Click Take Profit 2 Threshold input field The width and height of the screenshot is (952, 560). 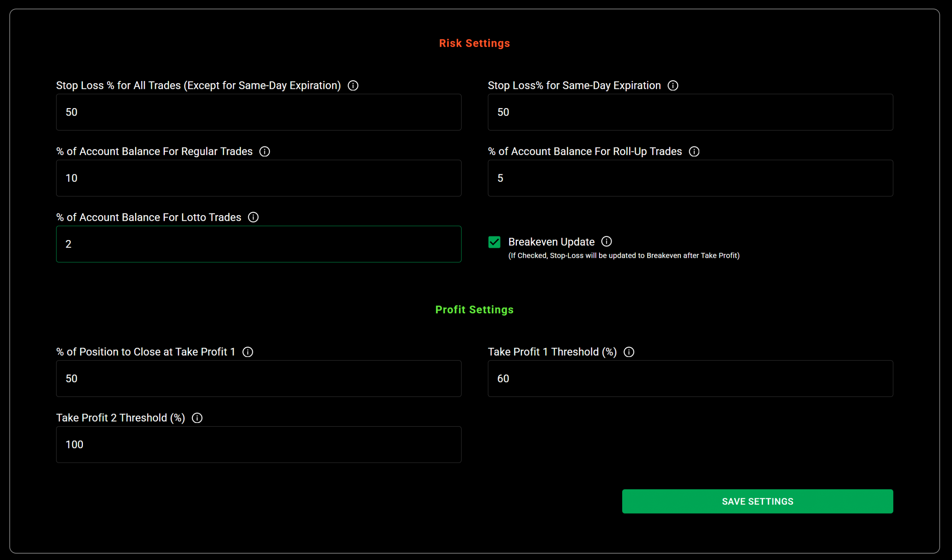coord(258,445)
